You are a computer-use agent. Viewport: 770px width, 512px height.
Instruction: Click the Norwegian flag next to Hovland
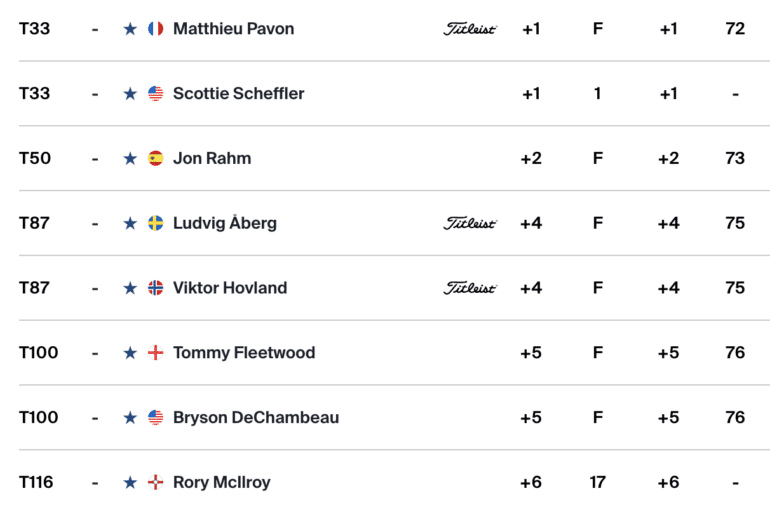tap(156, 288)
